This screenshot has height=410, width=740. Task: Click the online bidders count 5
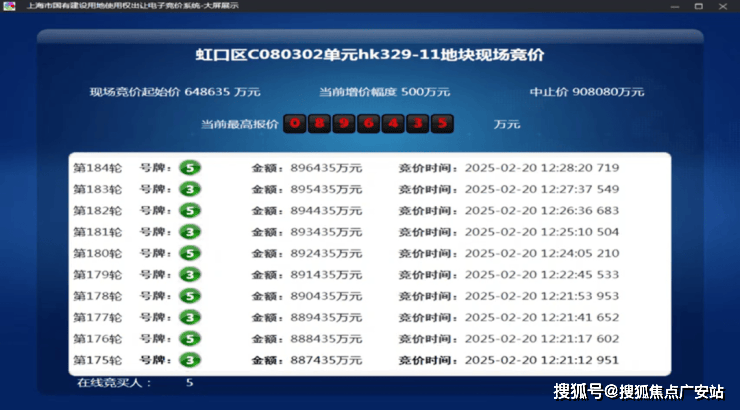[189, 383]
